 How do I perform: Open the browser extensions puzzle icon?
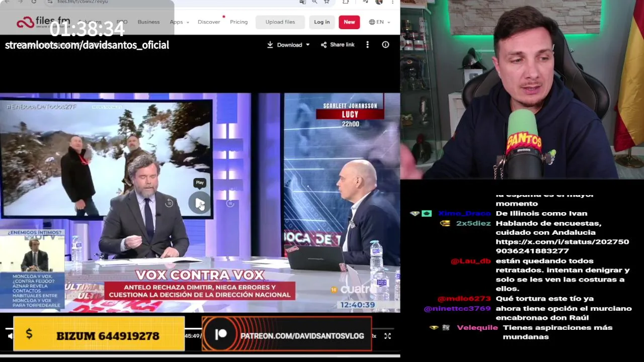[x=345, y=2]
